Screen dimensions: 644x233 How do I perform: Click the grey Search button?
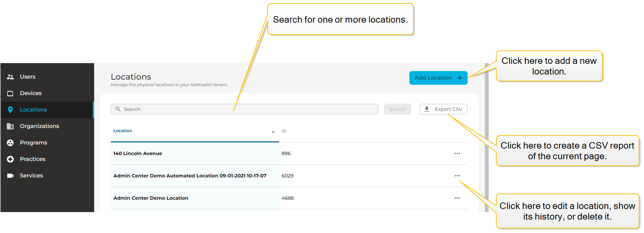pos(397,109)
